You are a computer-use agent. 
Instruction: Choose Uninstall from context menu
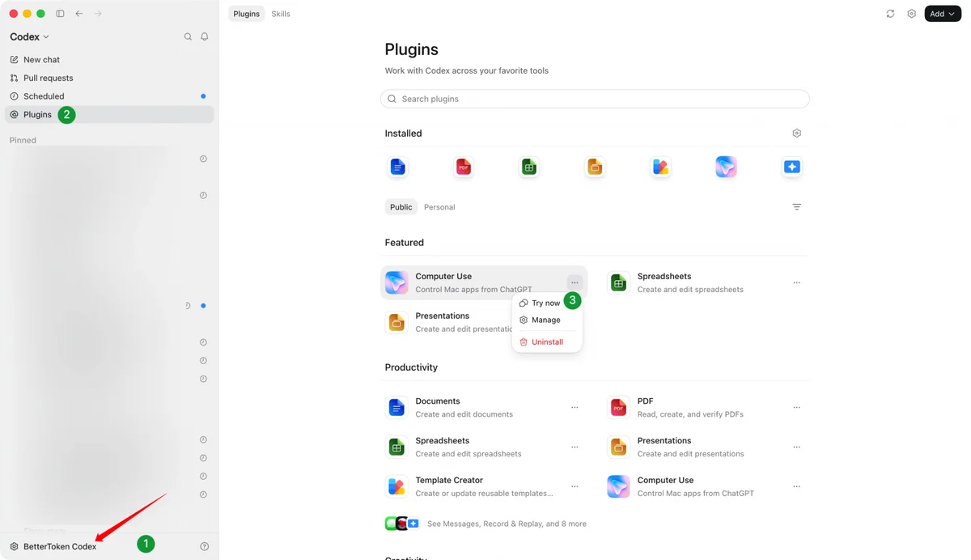pos(546,342)
